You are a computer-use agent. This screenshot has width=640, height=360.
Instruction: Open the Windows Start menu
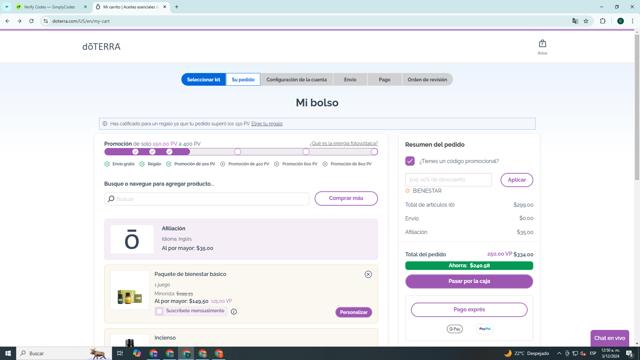(x=8, y=353)
